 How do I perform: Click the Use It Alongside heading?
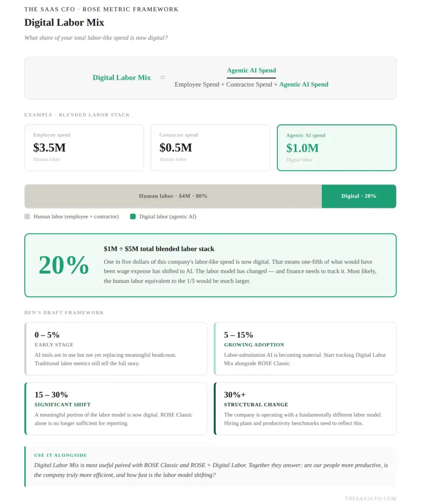point(61,455)
